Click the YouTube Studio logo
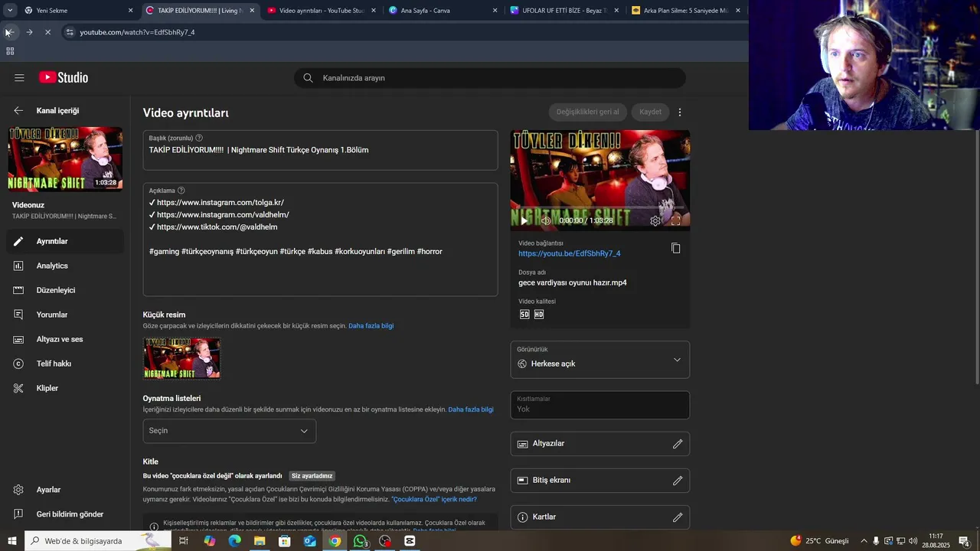This screenshot has height=551, width=980. coord(64,77)
